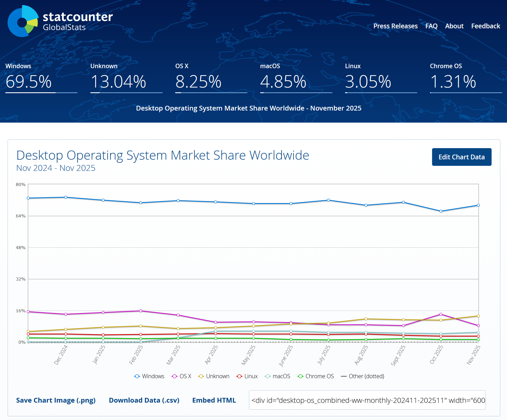Select the Windows data point for Dec 2024
This screenshot has width=507, height=420.
click(x=66, y=197)
